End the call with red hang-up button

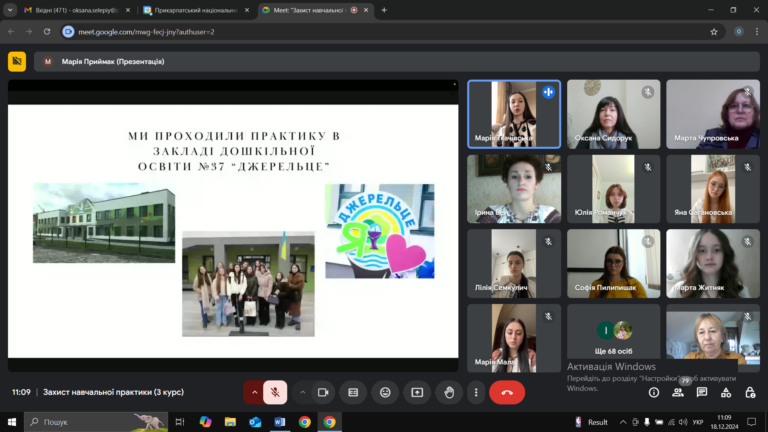tap(507, 392)
